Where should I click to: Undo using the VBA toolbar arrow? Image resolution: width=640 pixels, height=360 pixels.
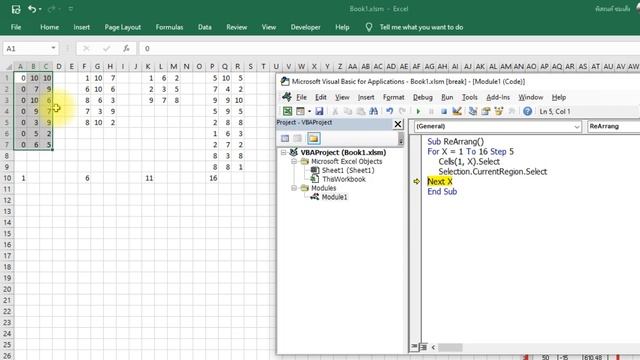tap(389, 111)
